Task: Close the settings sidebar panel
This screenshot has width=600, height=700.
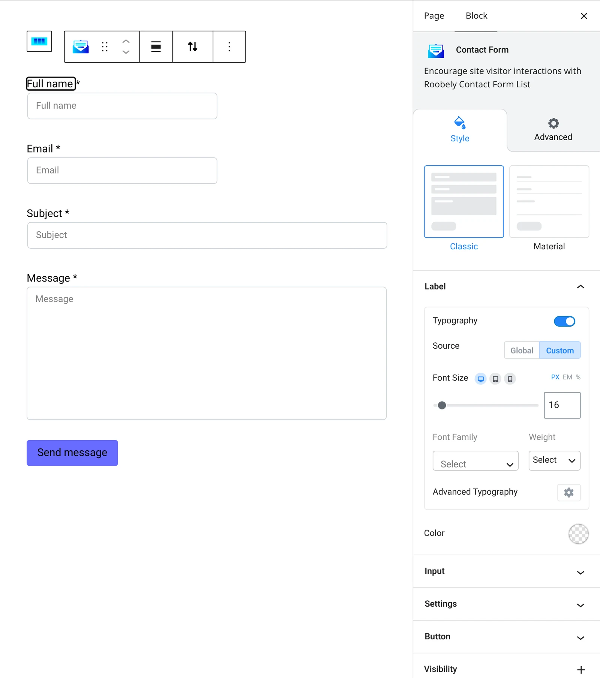Action: click(x=584, y=16)
